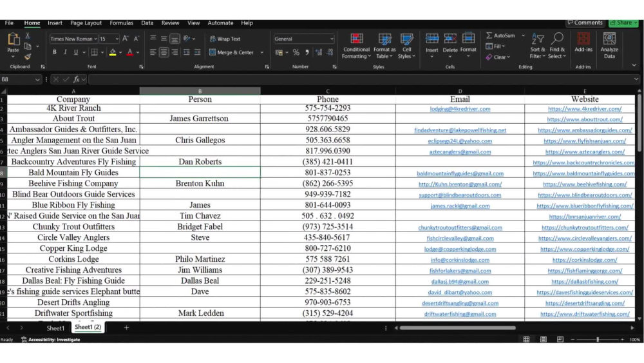Image resolution: width=644 pixels, height=363 pixels.
Task: Add a new sheet with plus button
Action: pos(126,328)
